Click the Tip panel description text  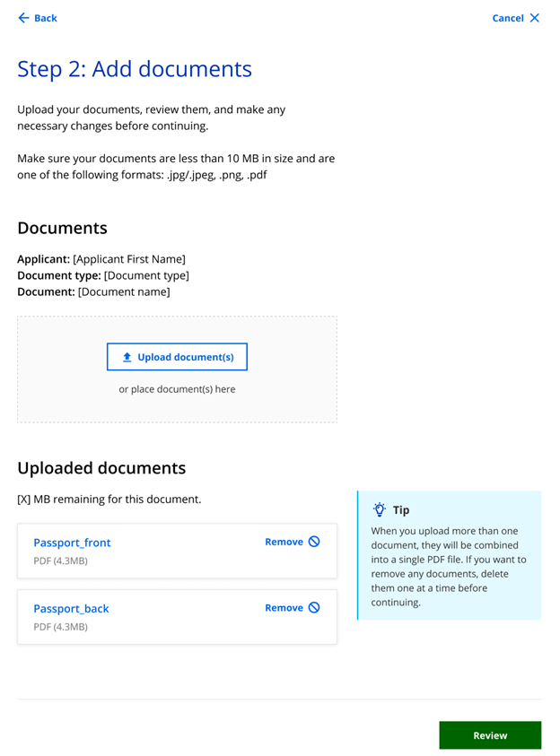click(x=449, y=567)
